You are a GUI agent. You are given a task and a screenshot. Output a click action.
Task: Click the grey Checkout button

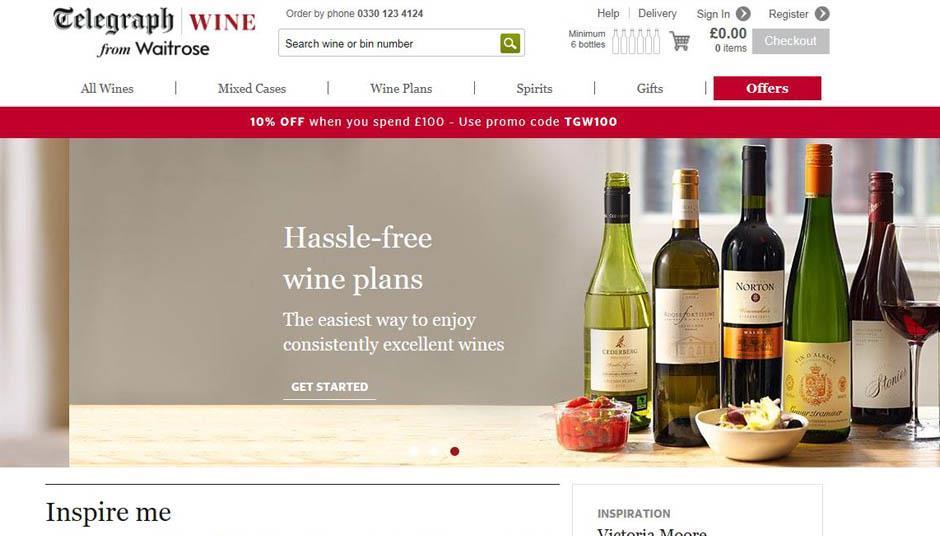tap(791, 41)
